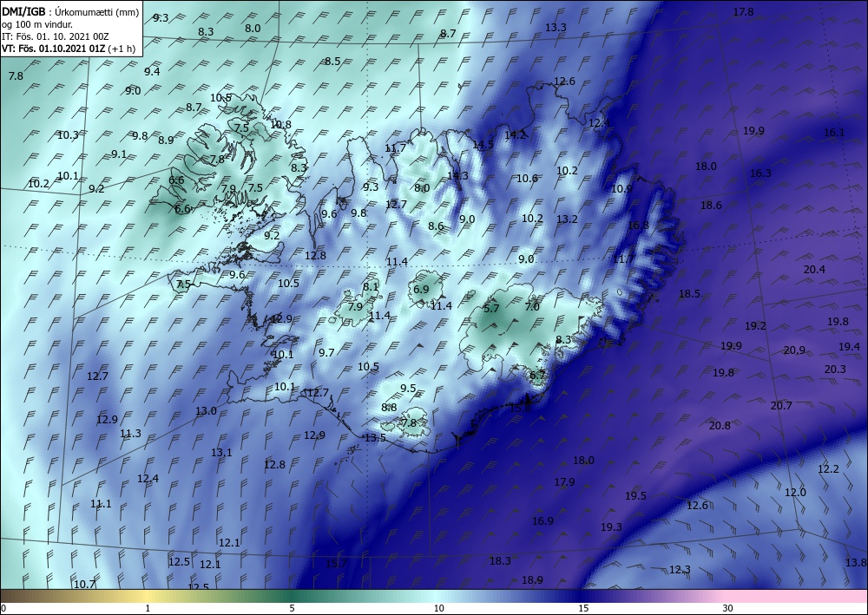This screenshot has width=868, height=615.
Task: Click the 19.5 value on the map
Action: tap(636, 495)
